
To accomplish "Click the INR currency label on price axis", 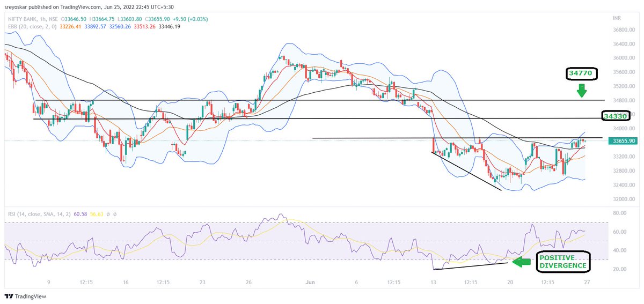I will click(617, 18).
